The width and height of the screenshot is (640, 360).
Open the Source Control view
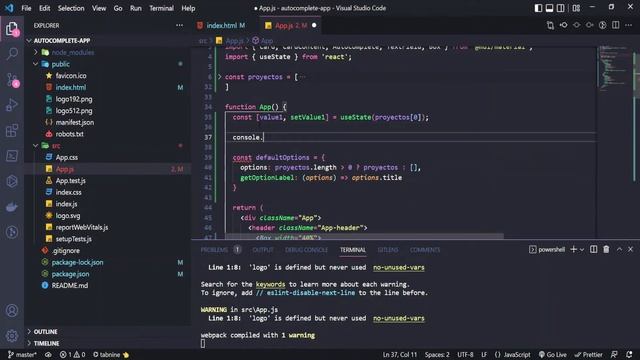(12, 80)
